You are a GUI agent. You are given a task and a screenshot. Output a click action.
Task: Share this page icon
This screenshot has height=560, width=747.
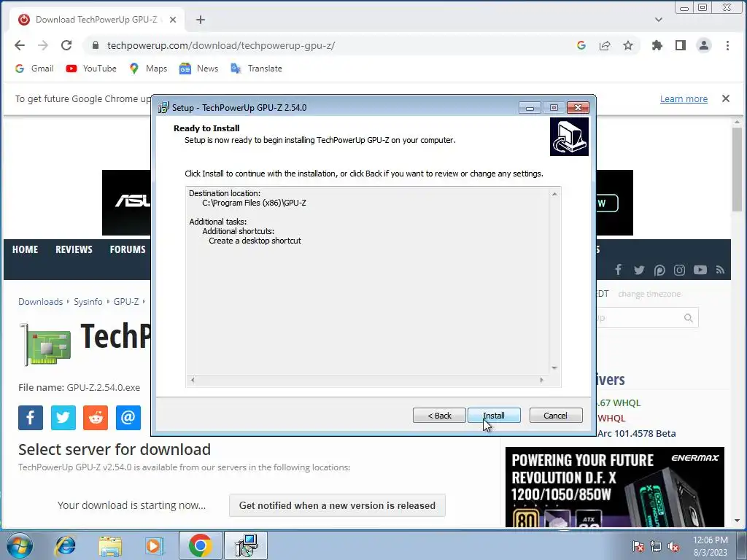(x=605, y=45)
